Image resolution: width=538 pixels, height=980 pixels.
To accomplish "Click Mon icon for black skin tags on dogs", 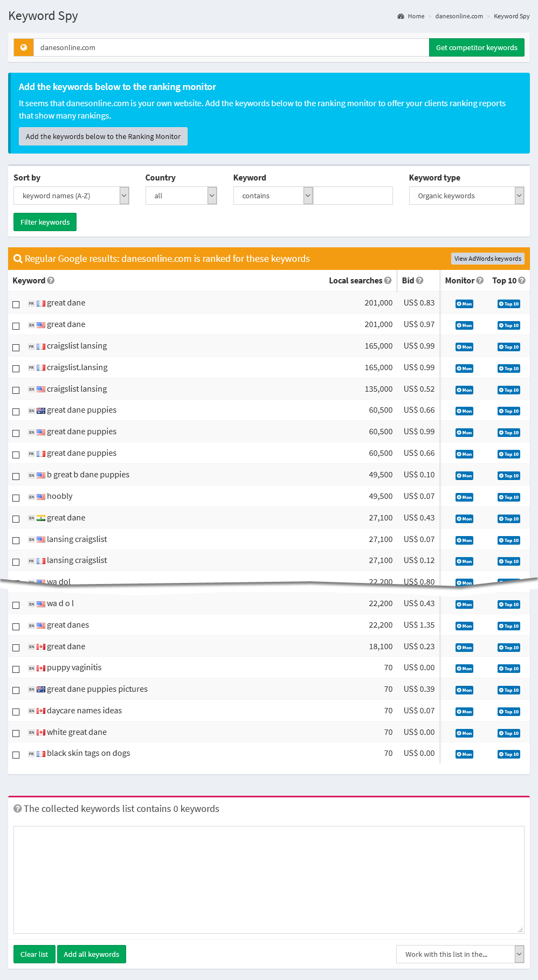I will coord(464,754).
